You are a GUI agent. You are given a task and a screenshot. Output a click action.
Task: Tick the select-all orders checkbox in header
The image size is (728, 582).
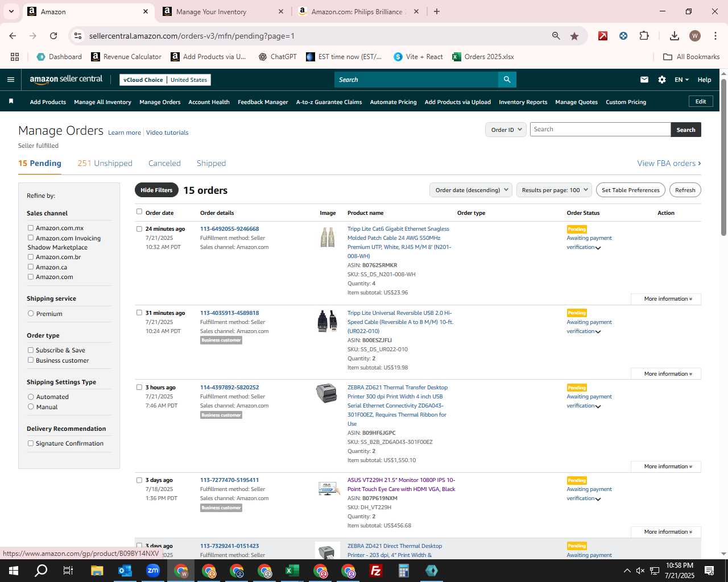point(139,211)
